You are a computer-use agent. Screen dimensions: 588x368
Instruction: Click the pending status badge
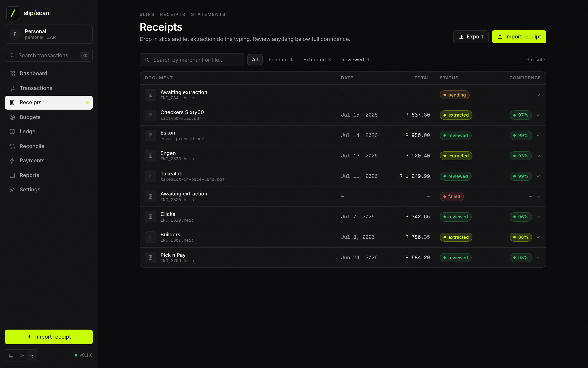(x=454, y=95)
